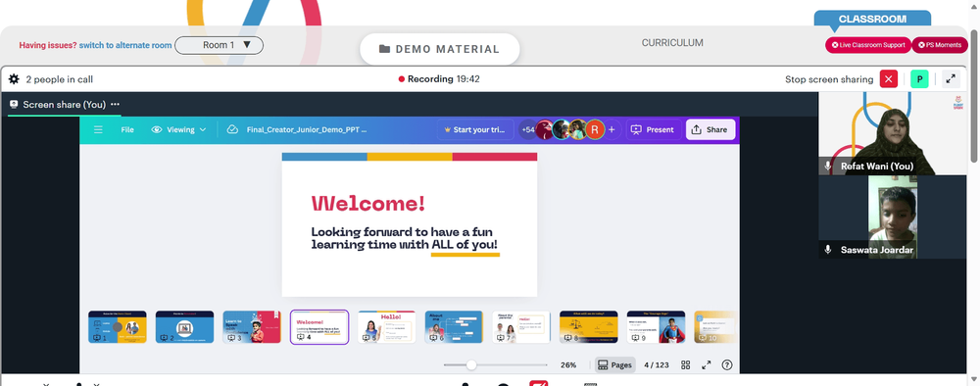
Task: Toggle the Pages thumbnail panel
Action: (x=615, y=365)
